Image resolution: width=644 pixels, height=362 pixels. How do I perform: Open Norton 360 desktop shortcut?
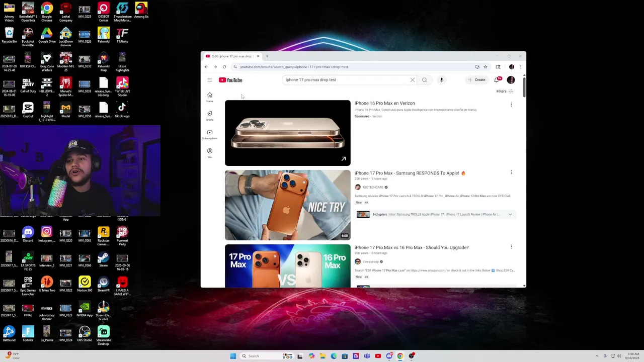(x=85, y=285)
